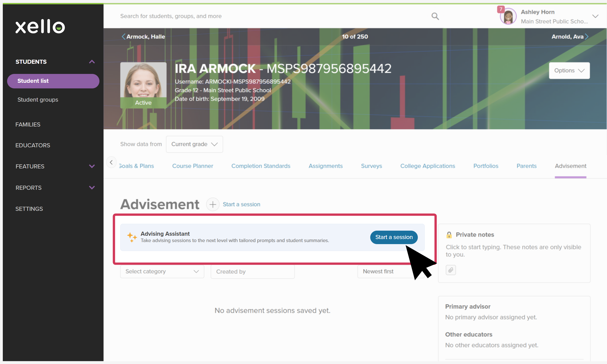Expand the REPORTS section chevron
This screenshot has height=364, width=607.
[x=92, y=188]
